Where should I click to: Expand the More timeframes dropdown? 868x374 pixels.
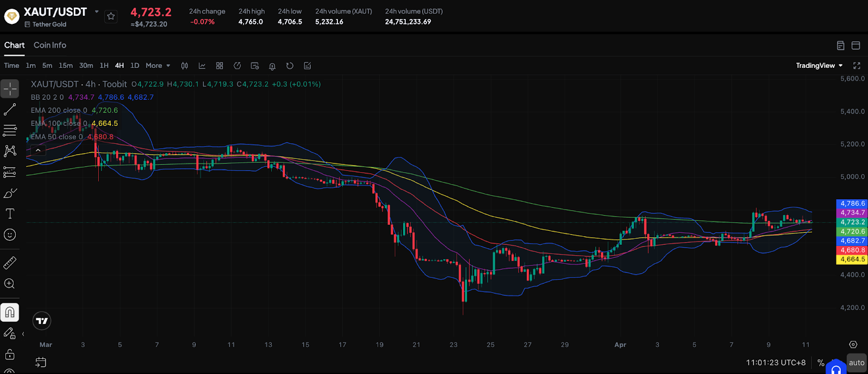coord(158,66)
